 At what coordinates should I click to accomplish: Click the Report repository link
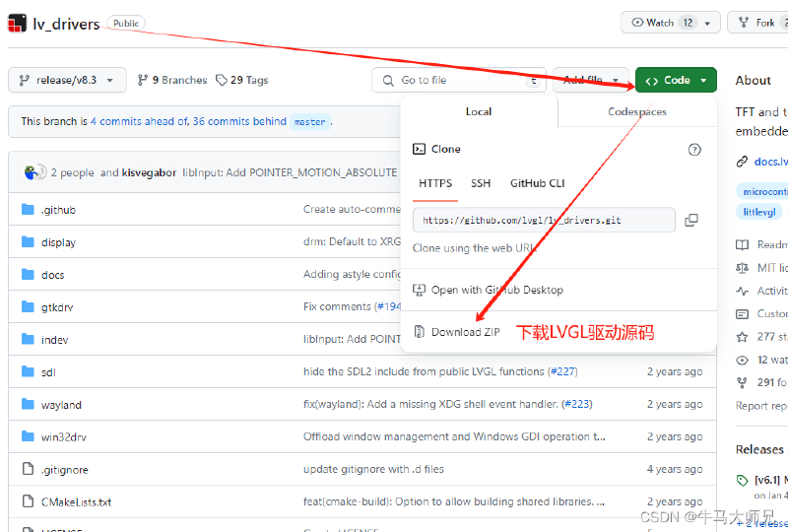coord(761,405)
